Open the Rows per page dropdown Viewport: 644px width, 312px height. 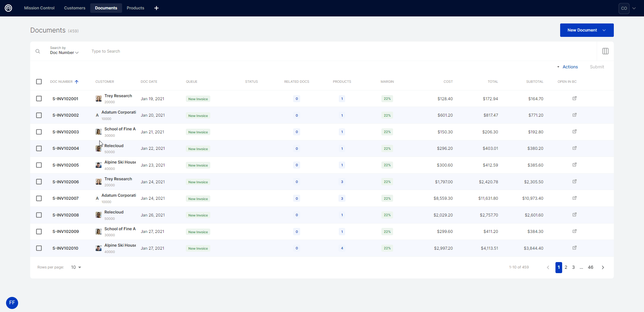pyautogui.click(x=76, y=267)
